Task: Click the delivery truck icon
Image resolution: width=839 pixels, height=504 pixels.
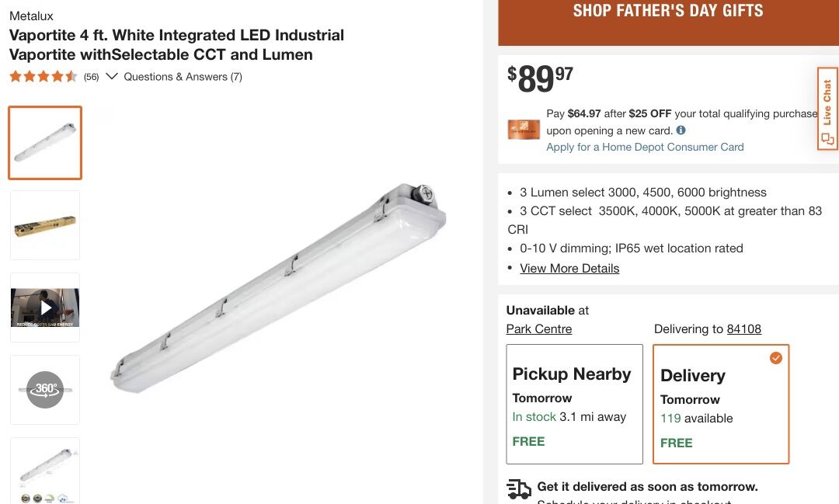Action: (518, 488)
